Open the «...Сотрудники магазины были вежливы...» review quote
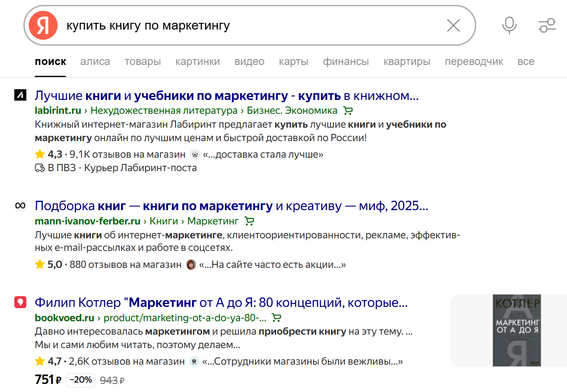This screenshot has width=567, height=392. click(x=303, y=362)
